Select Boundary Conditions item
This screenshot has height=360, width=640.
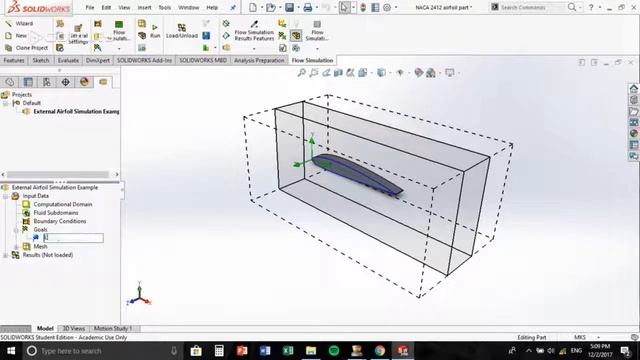tap(60, 221)
